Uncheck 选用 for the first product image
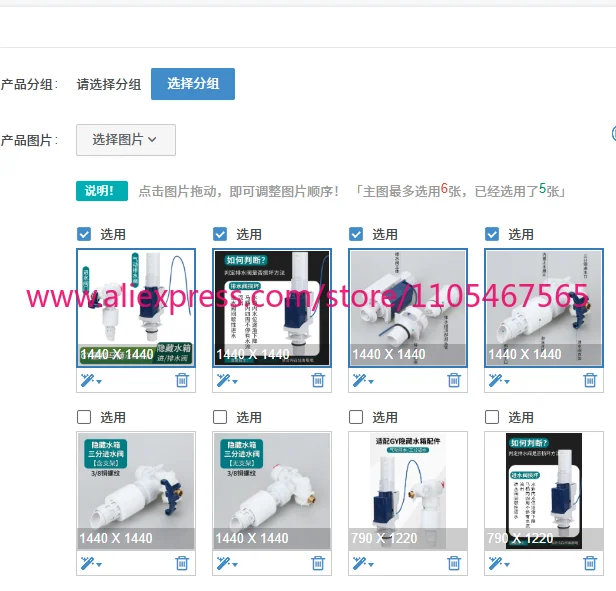Image resolution: width=616 pixels, height=591 pixels. pos(84,234)
